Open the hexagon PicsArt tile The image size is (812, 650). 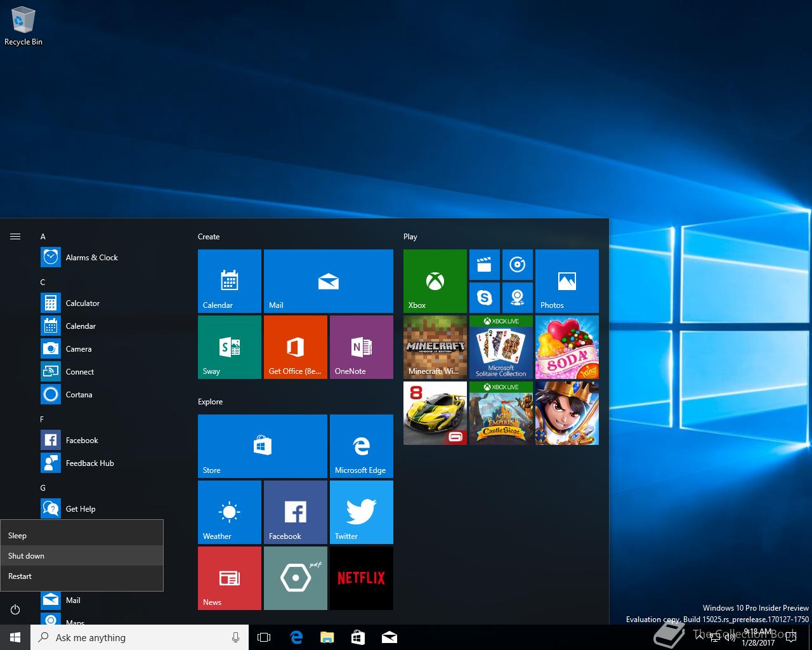pyautogui.click(x=296, y=578)
